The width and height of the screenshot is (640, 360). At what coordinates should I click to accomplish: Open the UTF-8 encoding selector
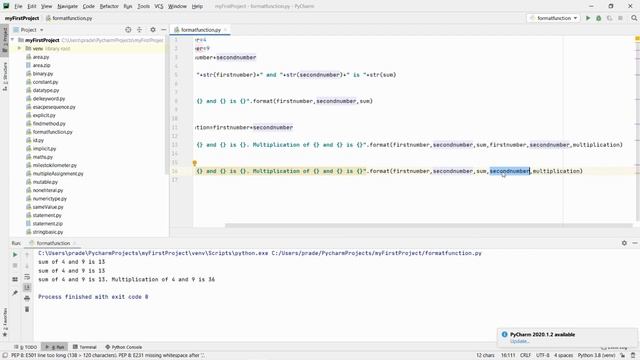pyautogui.click(x=543, y=356)
